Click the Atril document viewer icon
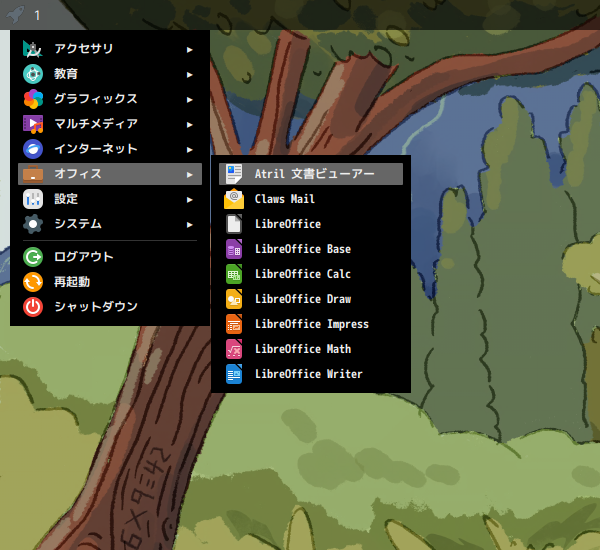 click(234, 174)
